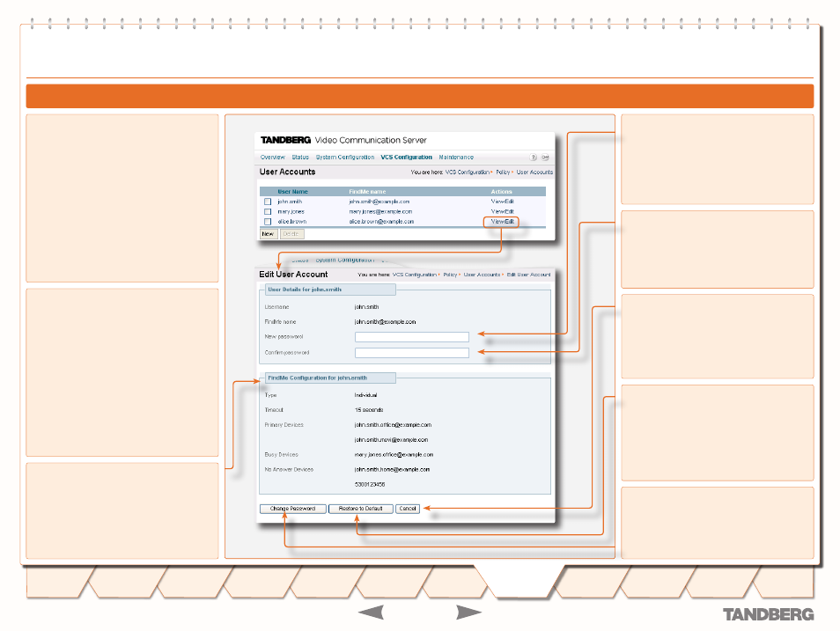
Task: Click the john.smith.home@example.com no-answer device
Action: pyautogui.click(x=392, y=470)
